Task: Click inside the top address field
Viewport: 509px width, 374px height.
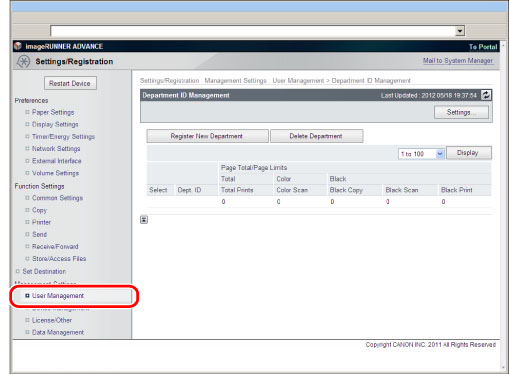Action: pyautogui.click(x=253, y=31)
